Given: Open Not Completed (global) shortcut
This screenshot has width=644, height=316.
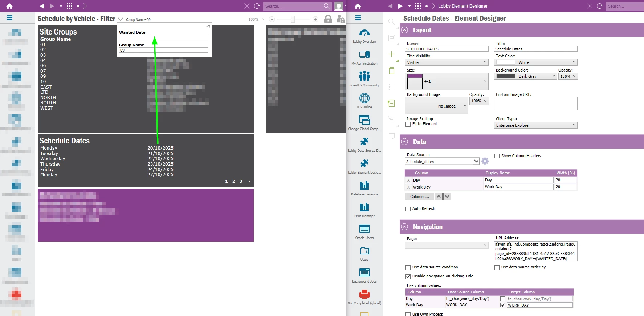Looking at the screenshot, I should 364,297.
